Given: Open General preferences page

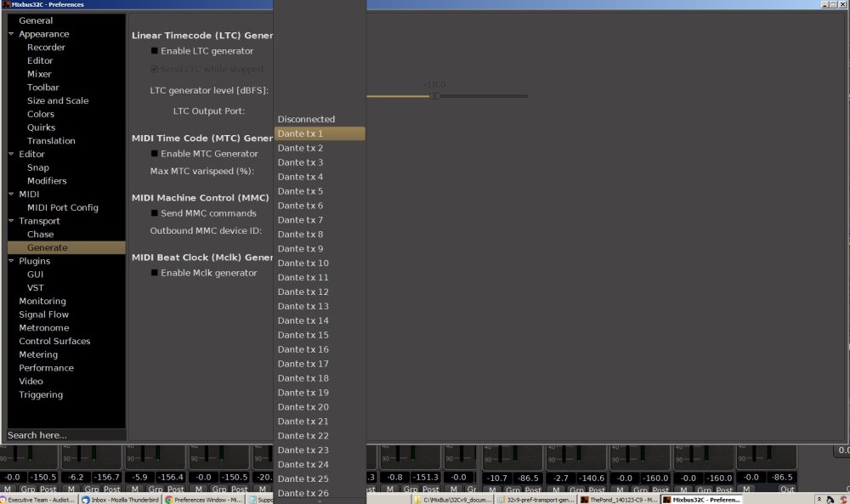Looking at the screenshot, I should (x=36, y=20).
